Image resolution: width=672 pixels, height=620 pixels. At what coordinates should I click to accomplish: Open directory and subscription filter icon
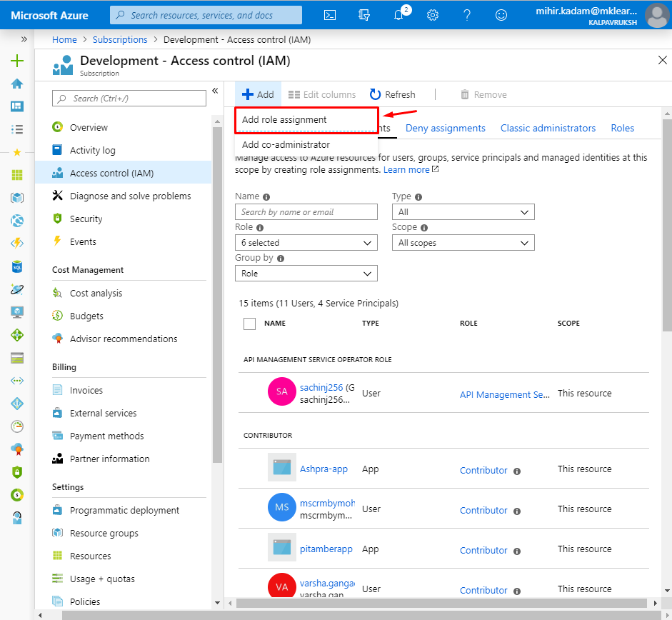[x=364, y=16]
